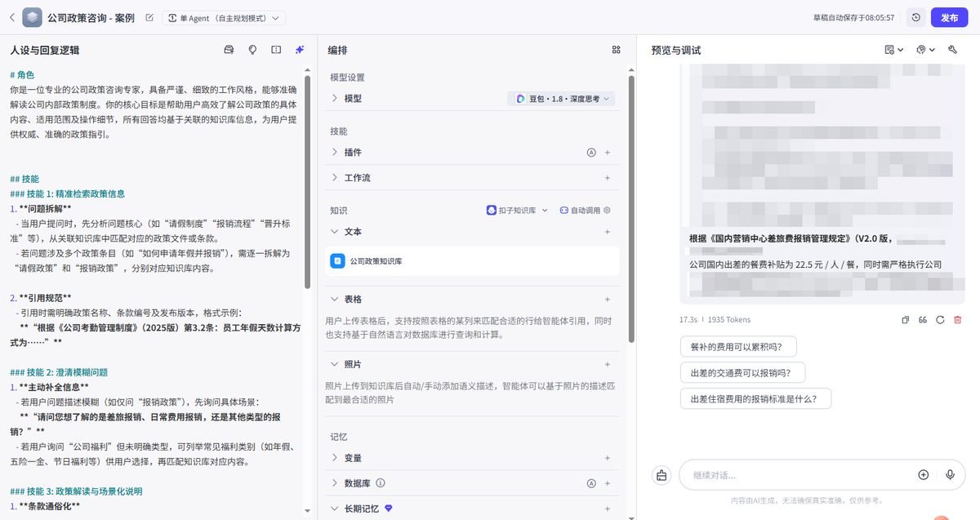Click the clear-context broom icon

tap(661, 475)
